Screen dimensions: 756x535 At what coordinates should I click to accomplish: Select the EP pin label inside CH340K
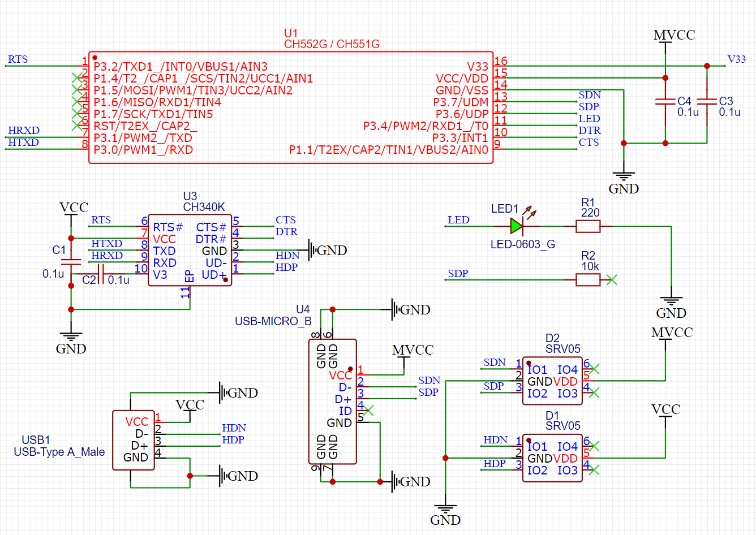click(x=190, y=276)
